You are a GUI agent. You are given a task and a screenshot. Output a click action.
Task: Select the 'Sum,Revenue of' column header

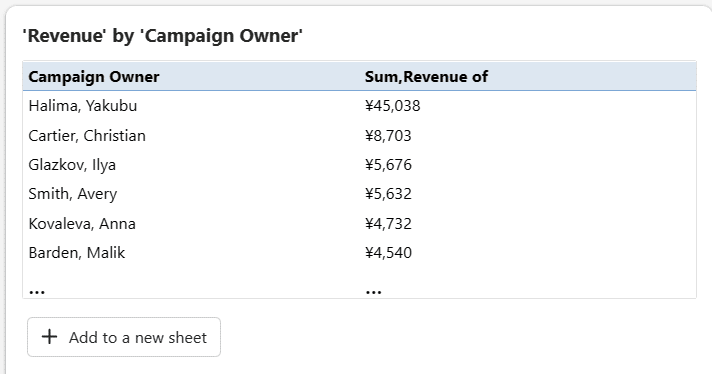426,77
